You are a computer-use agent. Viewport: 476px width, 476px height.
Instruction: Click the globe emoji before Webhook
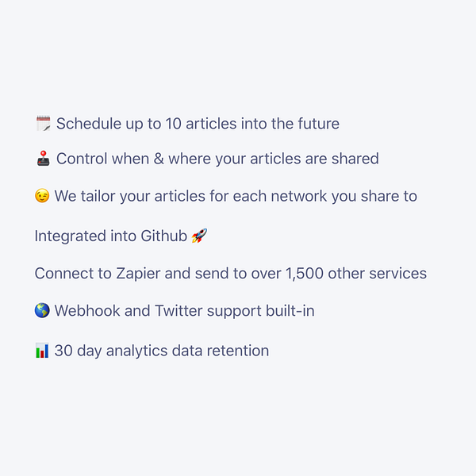[x=42, y=311]
